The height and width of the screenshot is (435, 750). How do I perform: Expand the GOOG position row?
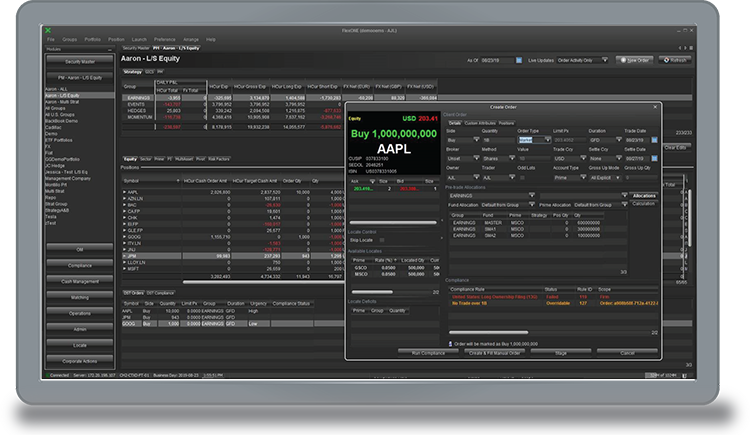pos(124,236)
